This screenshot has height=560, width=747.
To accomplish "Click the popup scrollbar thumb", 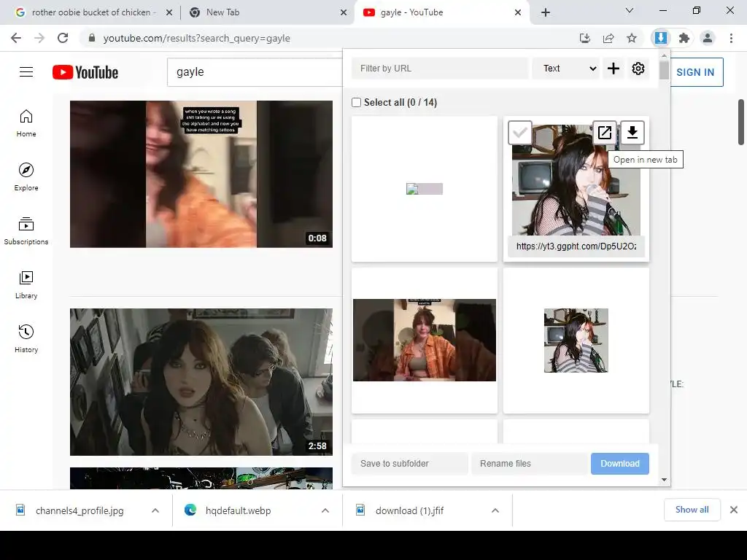I will pos(664,71).
